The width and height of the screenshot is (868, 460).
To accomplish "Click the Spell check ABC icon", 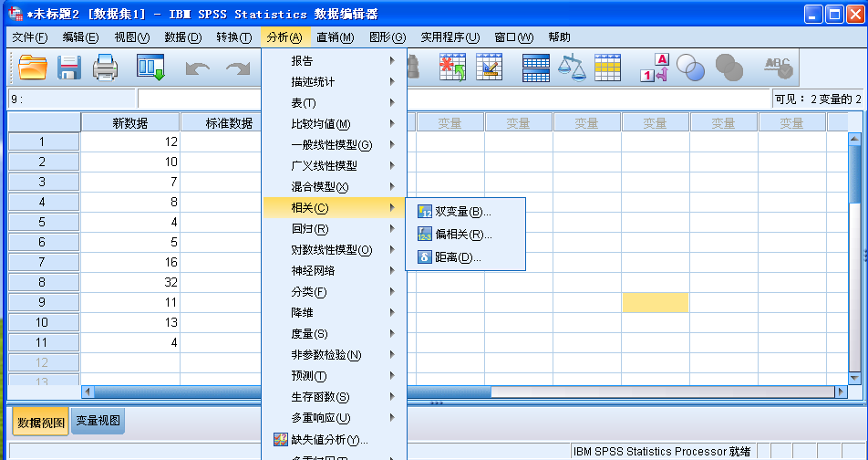I will click(x=779, y=68).
